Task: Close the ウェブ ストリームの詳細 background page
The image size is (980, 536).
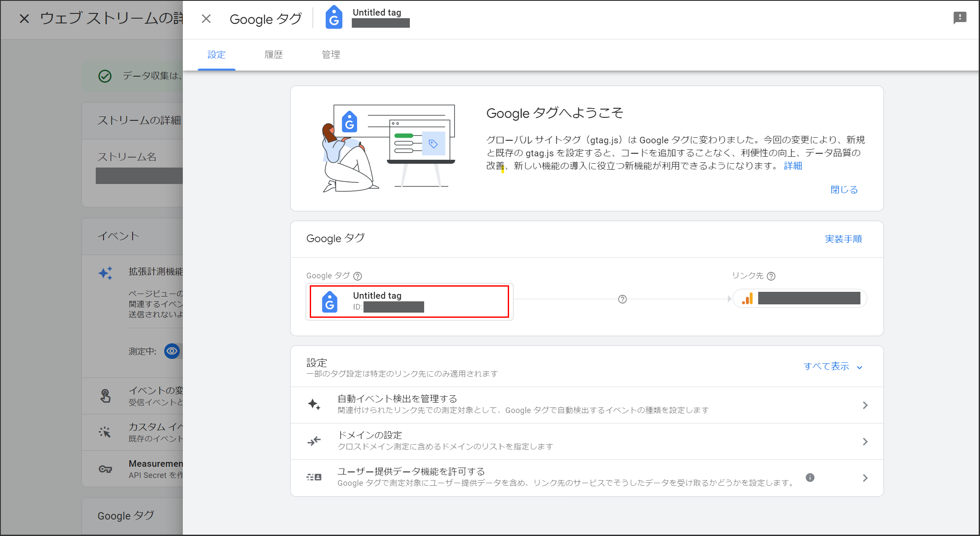Action: pos(25,19)
